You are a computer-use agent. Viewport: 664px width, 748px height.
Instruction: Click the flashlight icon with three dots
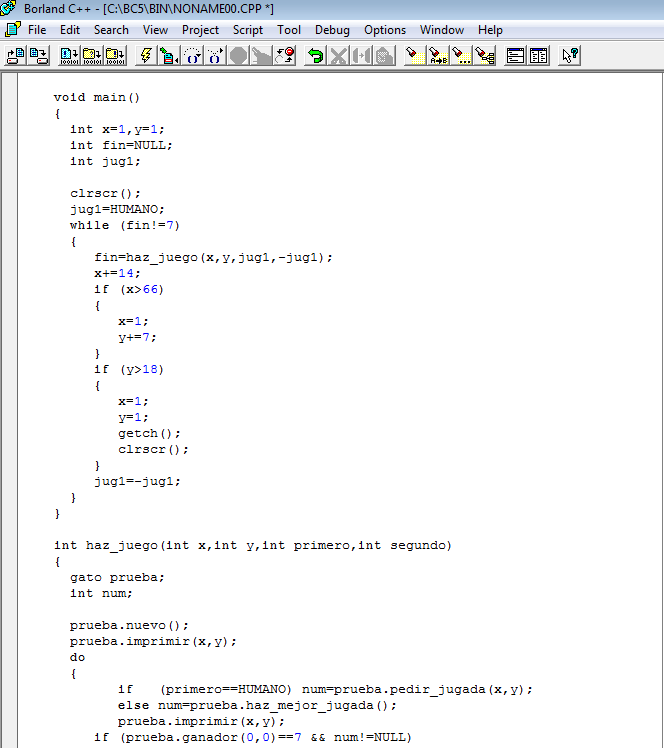click(x=461, y=56)
